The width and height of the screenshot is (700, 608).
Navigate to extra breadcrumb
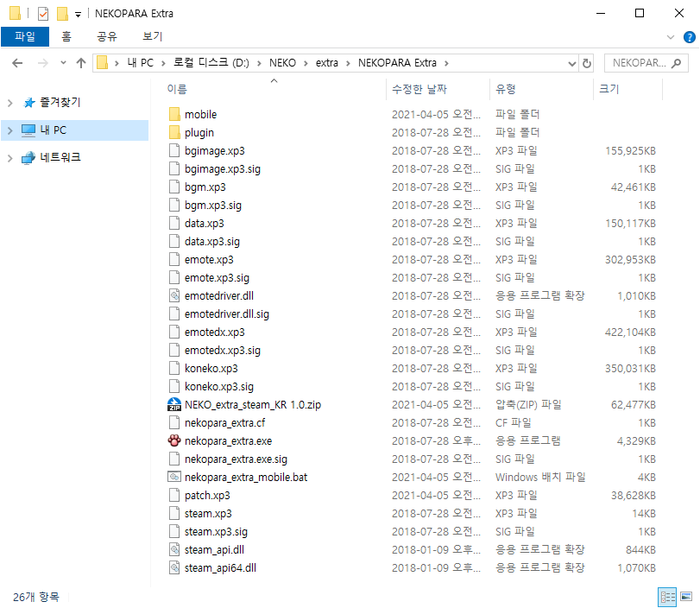coord(327,63)
